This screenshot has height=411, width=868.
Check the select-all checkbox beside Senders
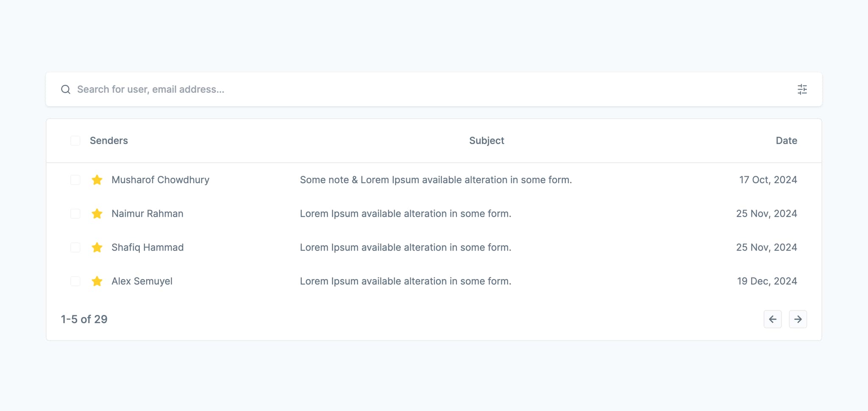(75, 141)
